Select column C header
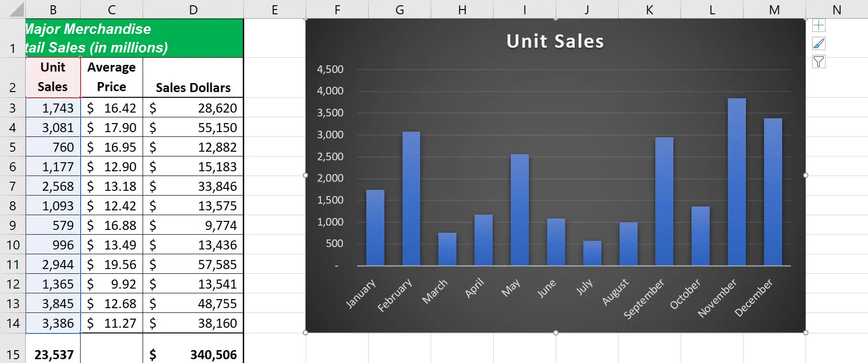Screen dimensions: 868x363 pyautogui.click(x=112, y=10)
